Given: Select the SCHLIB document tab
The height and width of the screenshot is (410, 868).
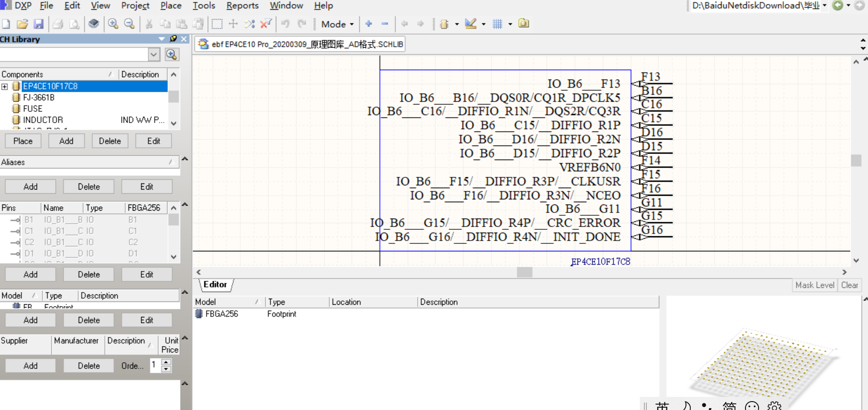Looking at the screenshot, I should [x=300, y=44].
